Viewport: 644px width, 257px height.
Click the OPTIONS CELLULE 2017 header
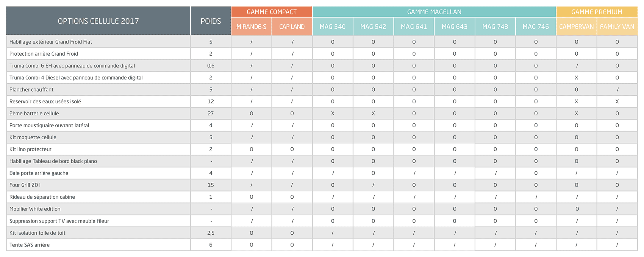click(98, 21)
